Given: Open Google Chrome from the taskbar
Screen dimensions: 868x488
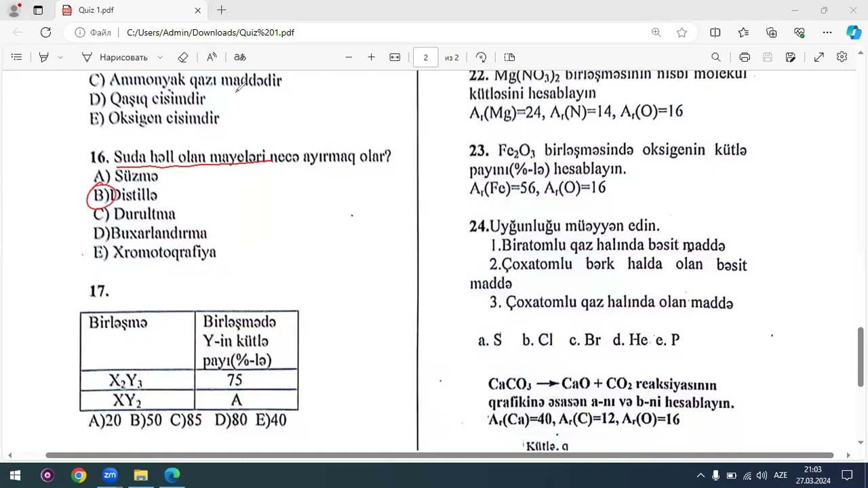Looking at the screenshot, I should tap(79, 475).
